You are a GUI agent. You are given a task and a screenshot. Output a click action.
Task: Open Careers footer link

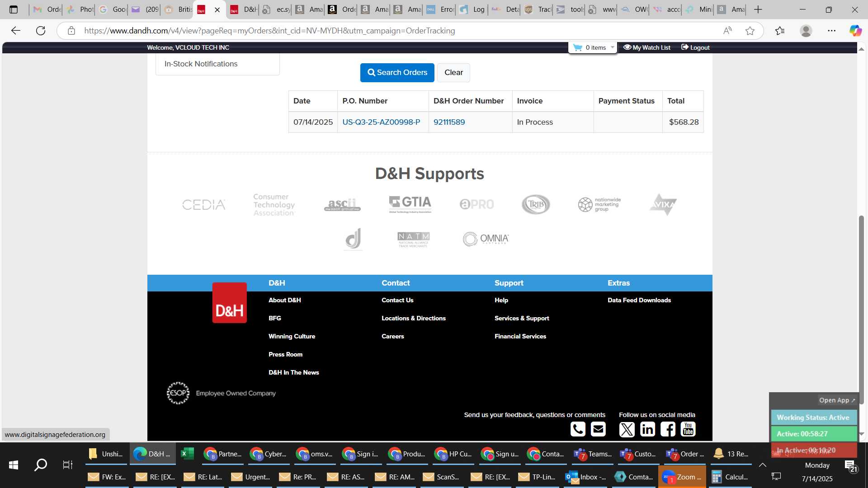[392, 336]
